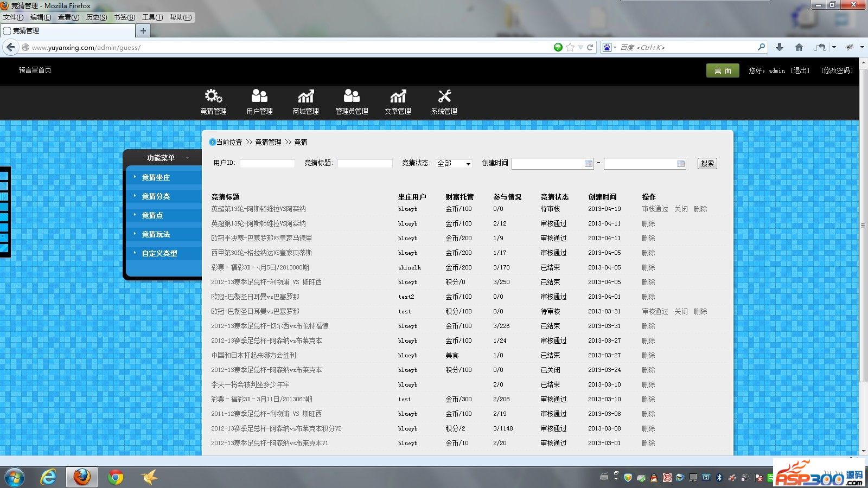Open the 管理员管理 icon
Screen dimensions: 868x488
(352, 97)
